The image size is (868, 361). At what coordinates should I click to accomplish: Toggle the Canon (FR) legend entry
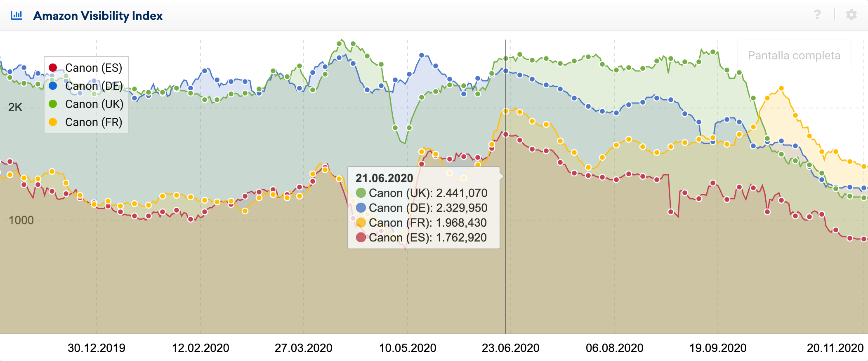coord(93,122)
